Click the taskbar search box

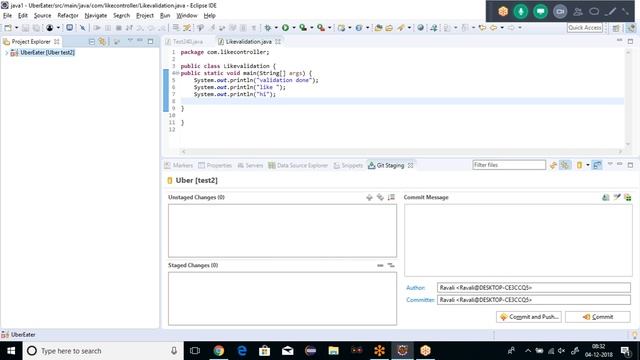(103, 351)
